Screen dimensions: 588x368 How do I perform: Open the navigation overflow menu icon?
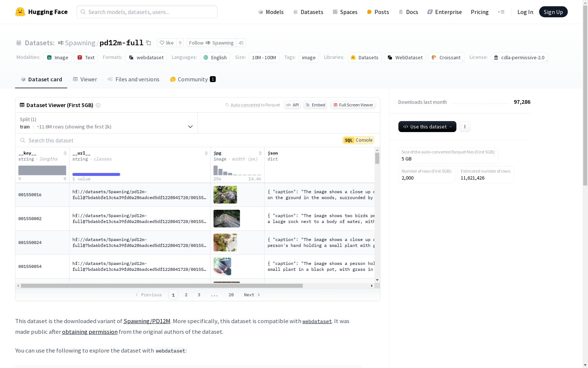tap(501, 12)
